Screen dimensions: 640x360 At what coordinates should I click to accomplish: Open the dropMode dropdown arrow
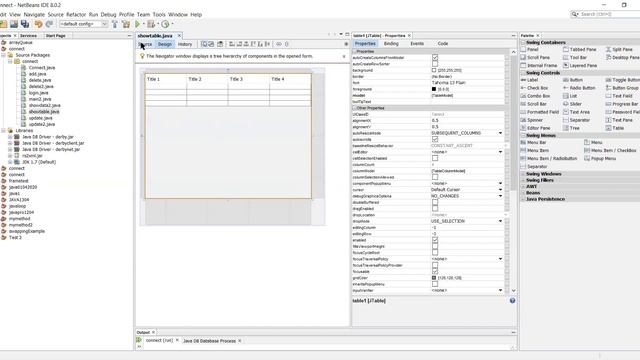coord(500,221)
